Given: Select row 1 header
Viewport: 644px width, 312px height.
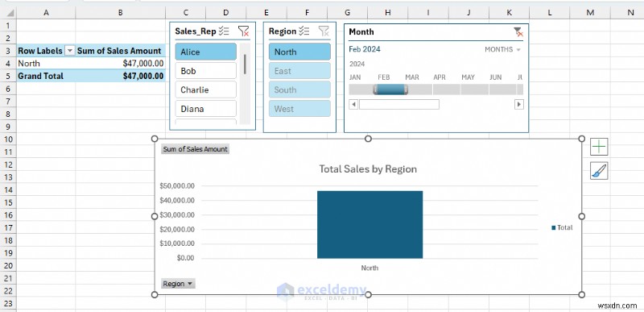Looking at the screenshot, I should (8, 26).
